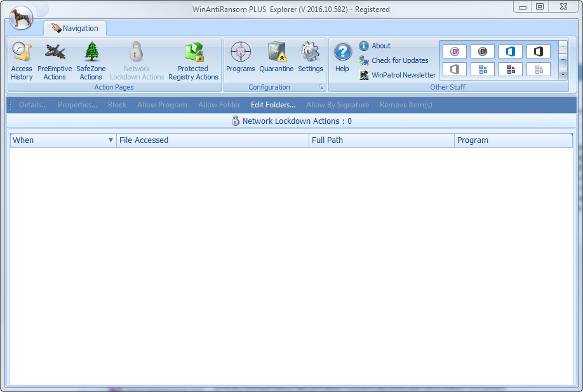
Task: Click Properties... in the action bar
Action: (x=77, y=105)
